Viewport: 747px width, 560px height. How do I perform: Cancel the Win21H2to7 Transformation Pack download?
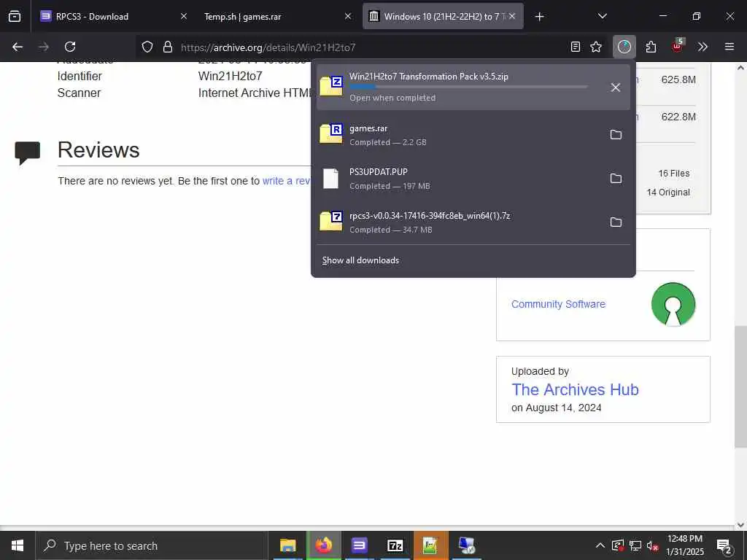[616, 87]
